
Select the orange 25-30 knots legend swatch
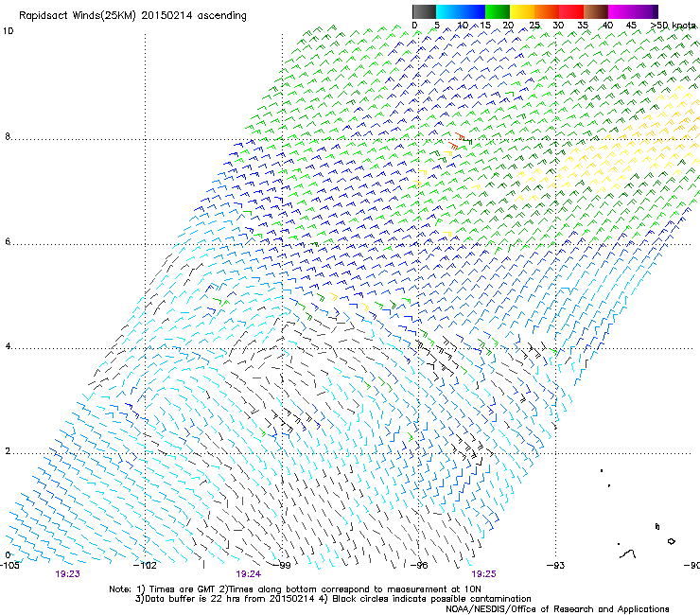click(x=547, y=11)
